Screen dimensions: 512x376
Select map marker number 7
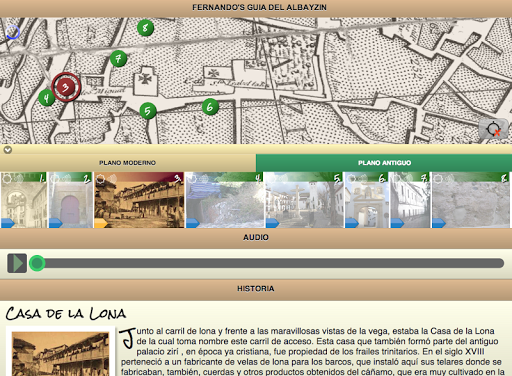tap(118, 59)
